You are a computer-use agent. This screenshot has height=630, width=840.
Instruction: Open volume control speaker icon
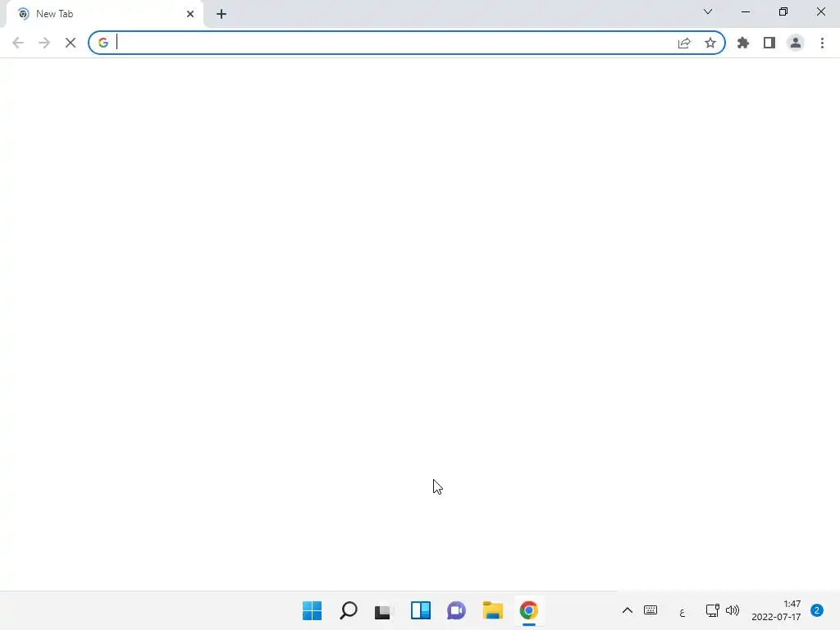pos(733,610)
